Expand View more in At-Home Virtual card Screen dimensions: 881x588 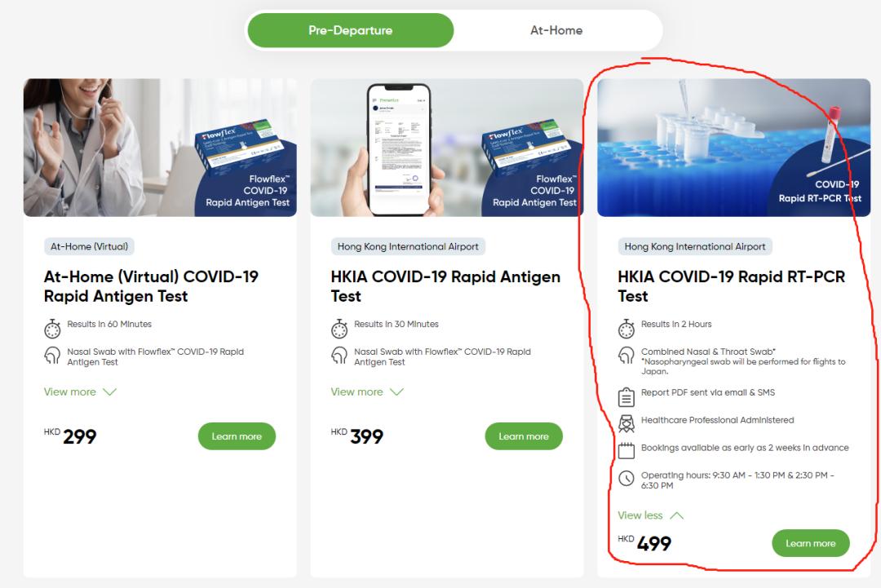[x=80, y=392]
